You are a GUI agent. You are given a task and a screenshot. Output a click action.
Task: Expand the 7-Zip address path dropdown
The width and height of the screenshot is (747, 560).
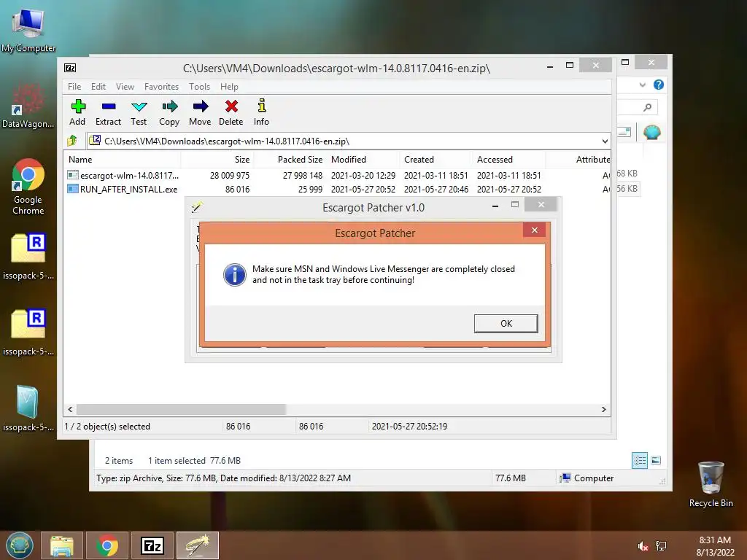click(605, 141)
